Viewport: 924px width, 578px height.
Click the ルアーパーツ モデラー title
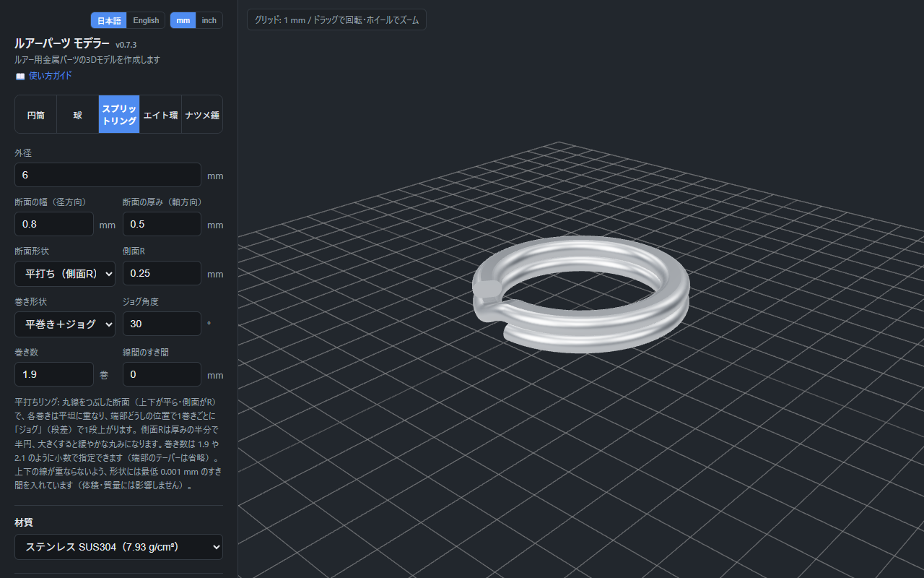pos(62,43)
